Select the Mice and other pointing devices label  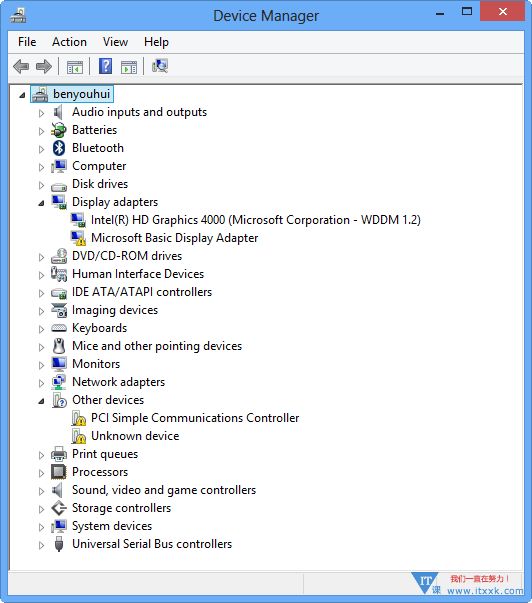[x=157, y=346]
